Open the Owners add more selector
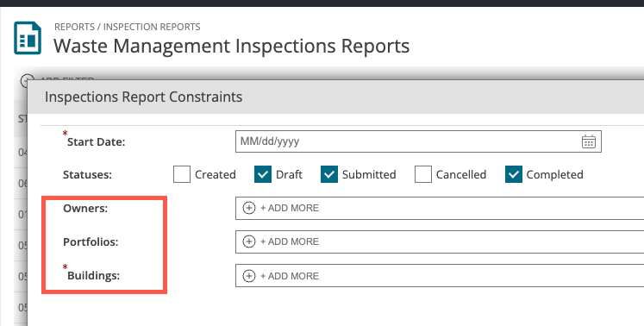 440,208
